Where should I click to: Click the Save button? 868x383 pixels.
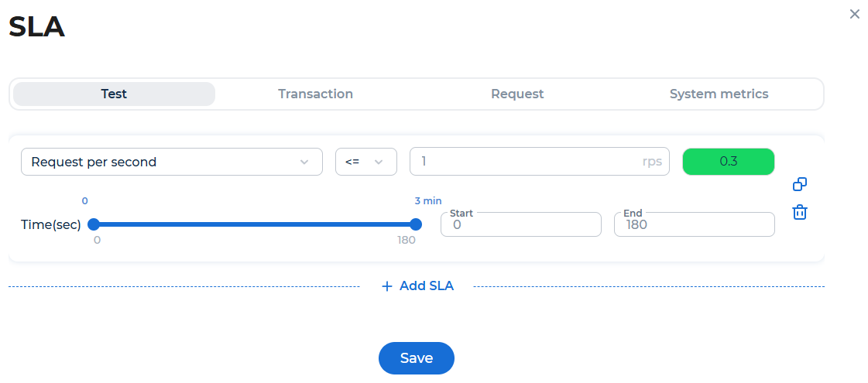pyautogui.click(x=417, y=358)
